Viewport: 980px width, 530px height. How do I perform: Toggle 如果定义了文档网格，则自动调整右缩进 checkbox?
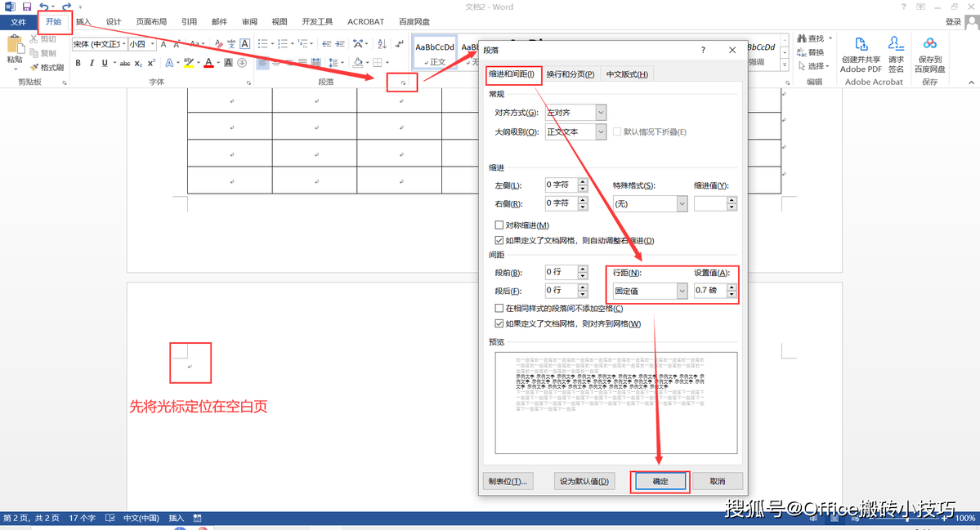[499, 240]
